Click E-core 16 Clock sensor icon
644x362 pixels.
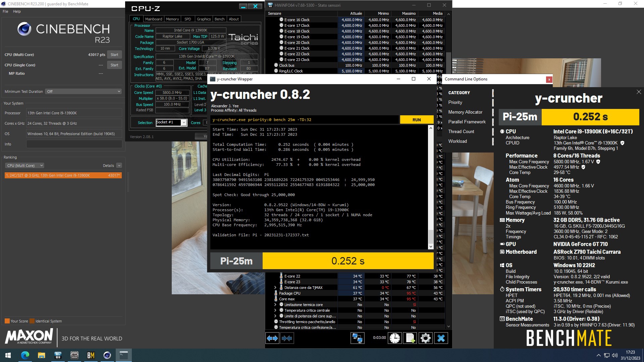(281, 20)
